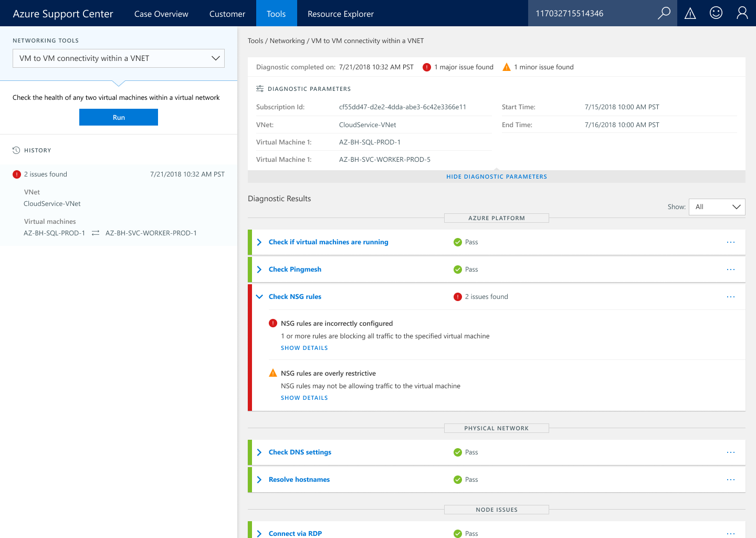
Task: Open more options for Resolve hostnames
Action: [731, 480]
